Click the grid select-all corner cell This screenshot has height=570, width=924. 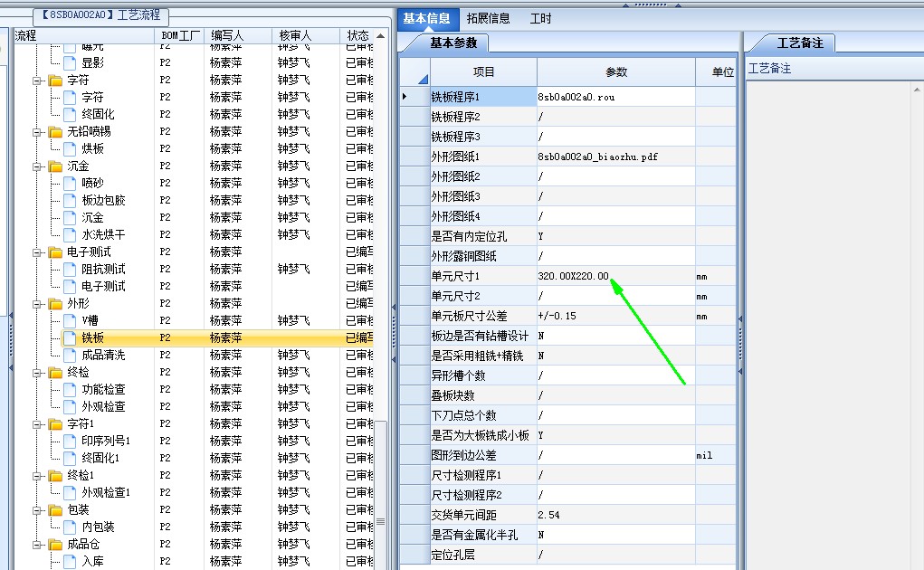coord(414,71)
